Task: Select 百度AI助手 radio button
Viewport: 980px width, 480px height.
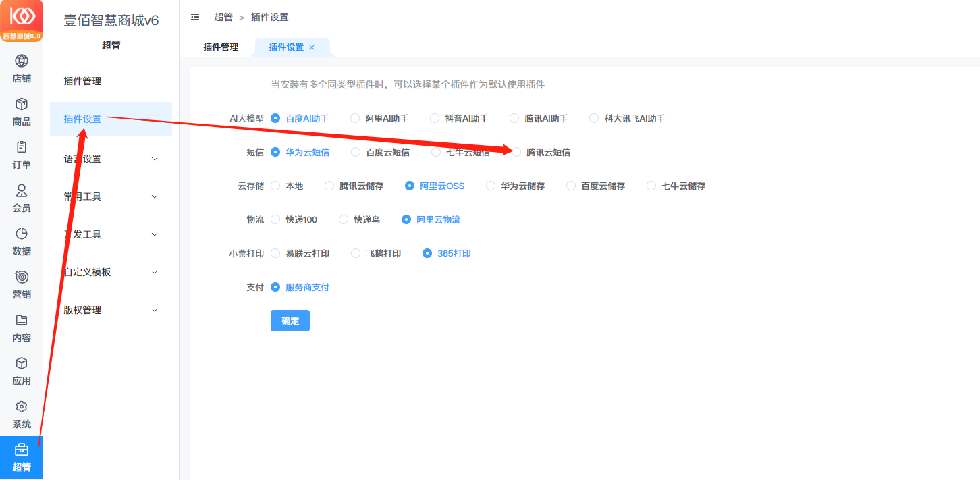Action: tap(275, 118)
